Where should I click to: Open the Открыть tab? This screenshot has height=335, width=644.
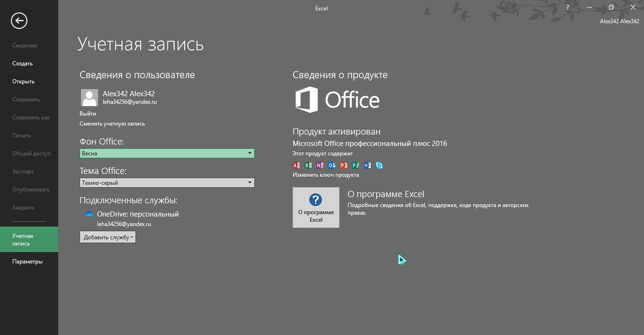pyautogui.click(x=24, y=82)
